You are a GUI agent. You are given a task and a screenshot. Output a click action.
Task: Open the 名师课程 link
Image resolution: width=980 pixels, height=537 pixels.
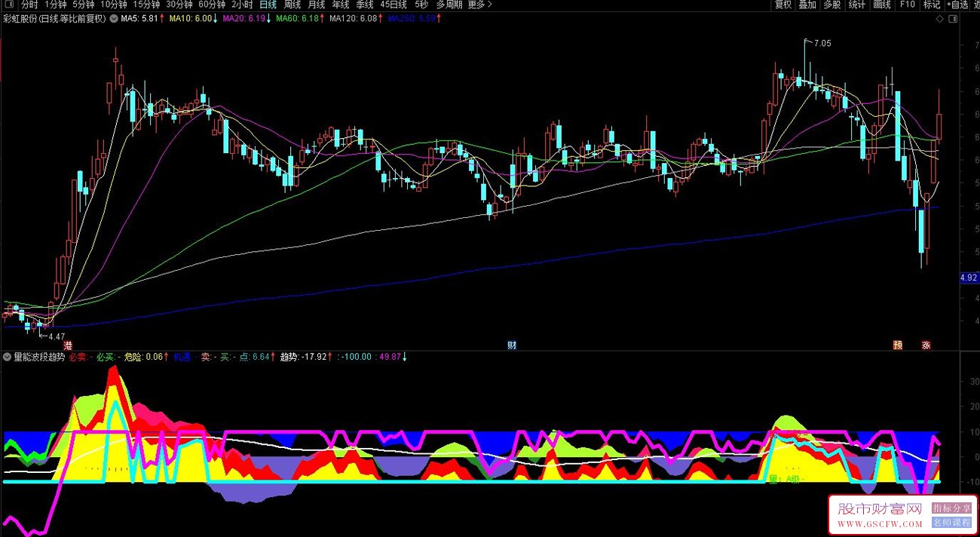951,522
